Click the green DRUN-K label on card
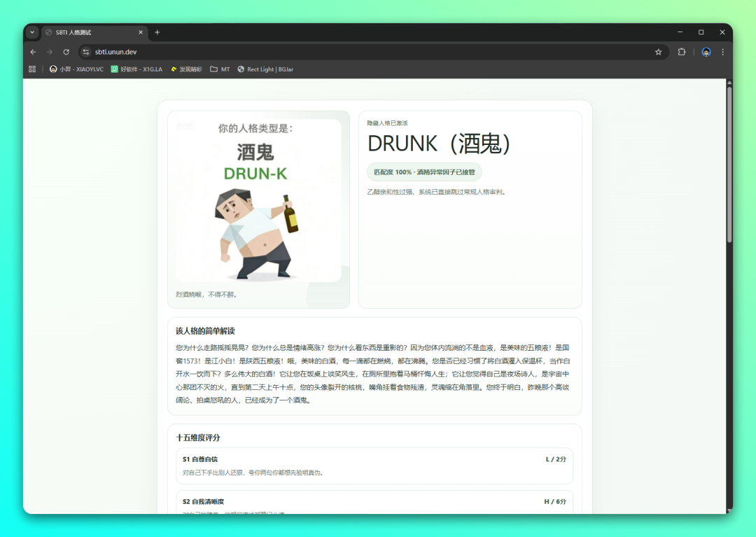 255,174
